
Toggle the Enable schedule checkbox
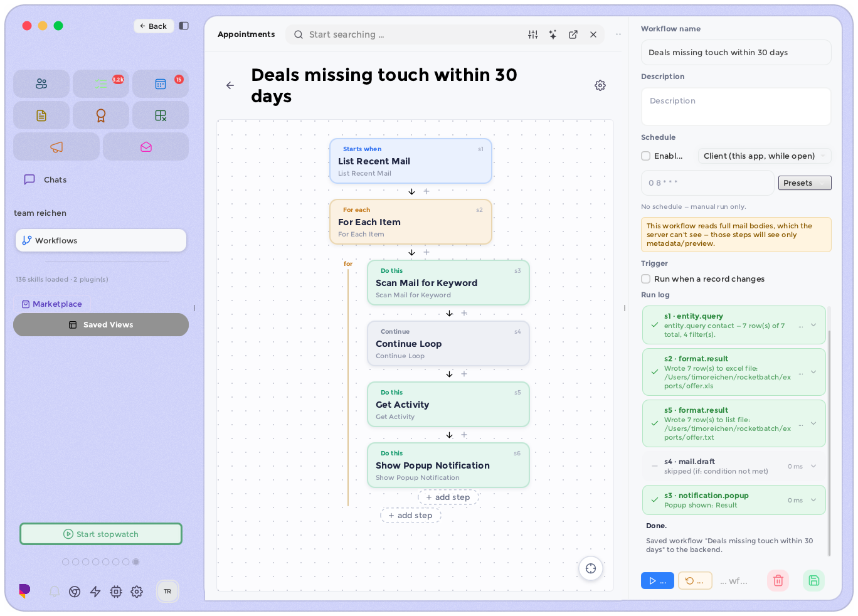pos(645,156)
